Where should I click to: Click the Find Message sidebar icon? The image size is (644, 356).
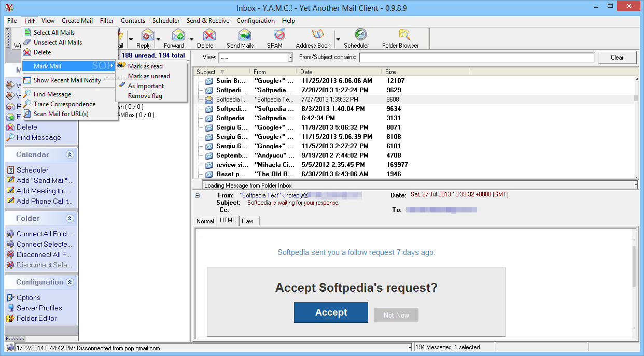click(x=10, y=138)
